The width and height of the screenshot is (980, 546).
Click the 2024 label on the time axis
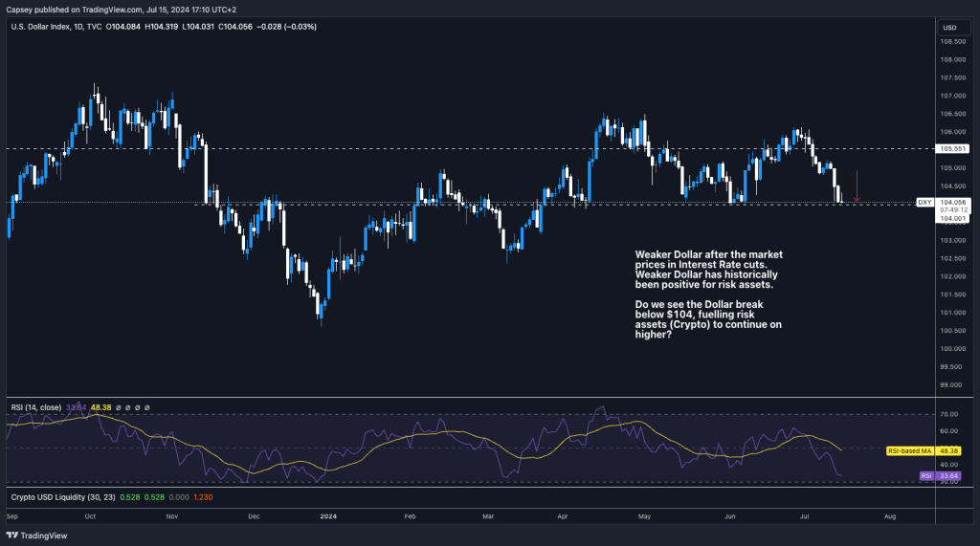(x=328, y=516)
